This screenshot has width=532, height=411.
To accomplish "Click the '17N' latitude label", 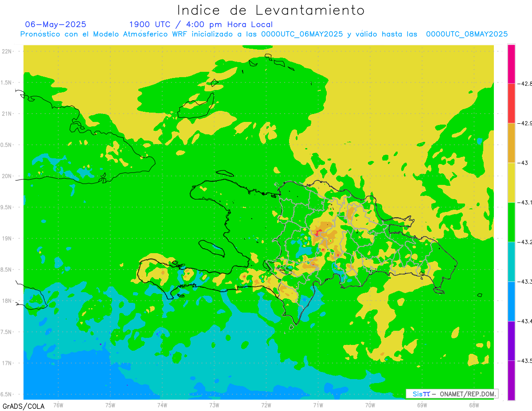I will click(x=7, y=363).
